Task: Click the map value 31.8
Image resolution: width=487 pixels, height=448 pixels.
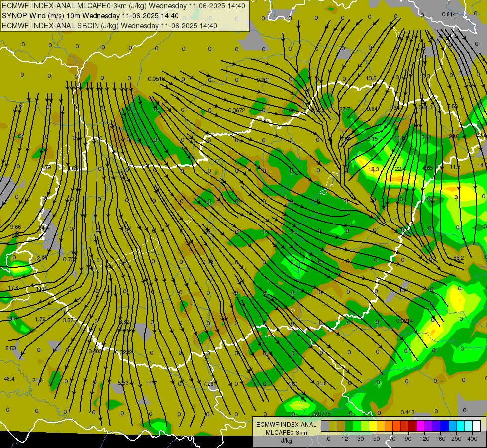Action: tap(321, 383)
